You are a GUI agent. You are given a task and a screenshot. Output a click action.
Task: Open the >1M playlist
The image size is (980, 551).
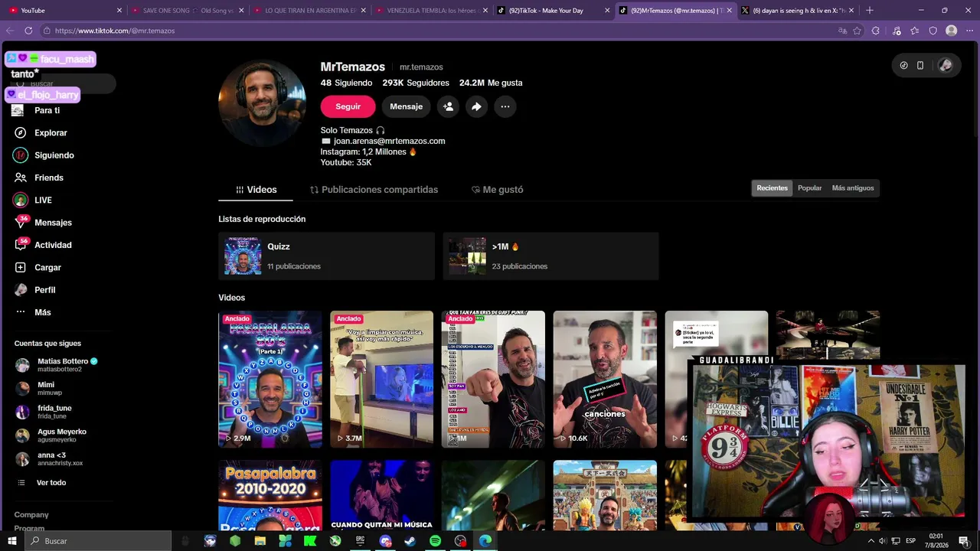[550, 256]
